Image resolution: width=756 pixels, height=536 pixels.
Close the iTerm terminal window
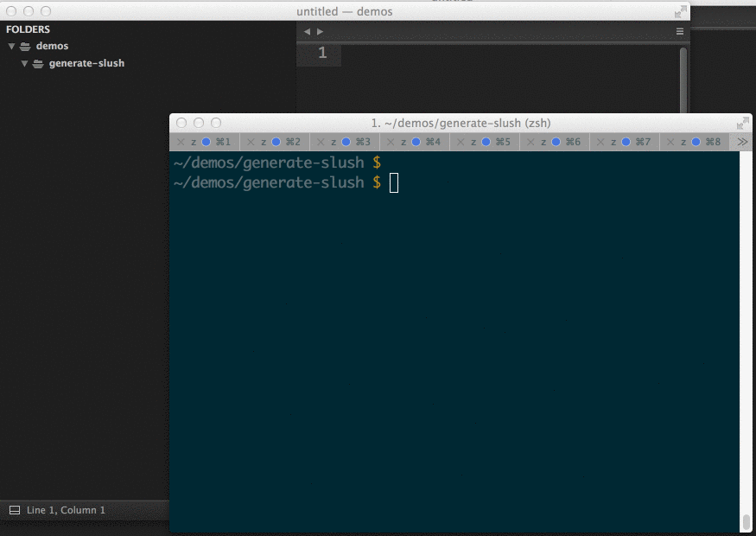[181, 123]
